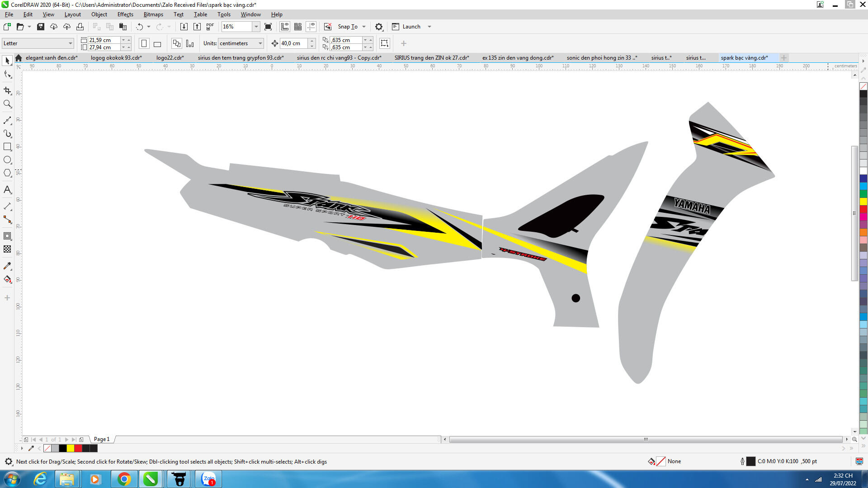
Task: Set page orientation to Landscape
Action: tap(157, 43)
